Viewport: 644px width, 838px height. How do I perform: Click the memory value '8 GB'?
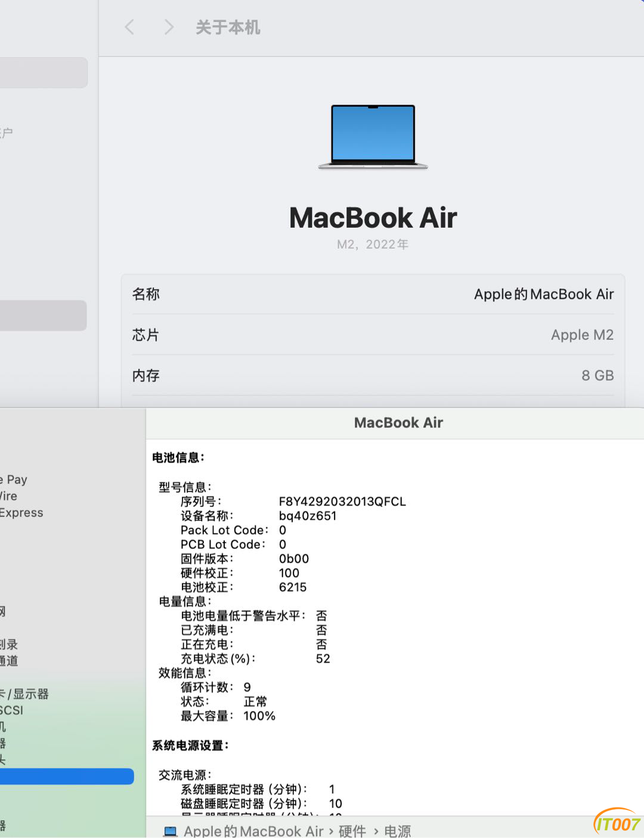(597, 375)
